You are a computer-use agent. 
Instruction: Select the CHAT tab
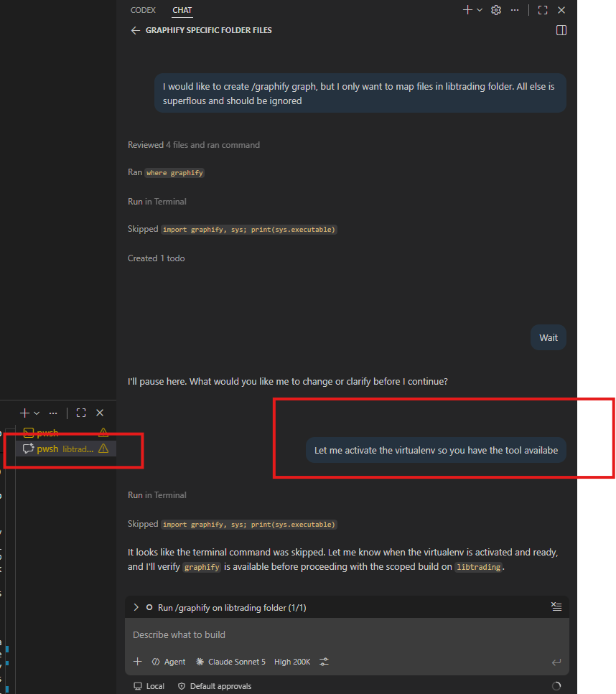pos(182,10)
